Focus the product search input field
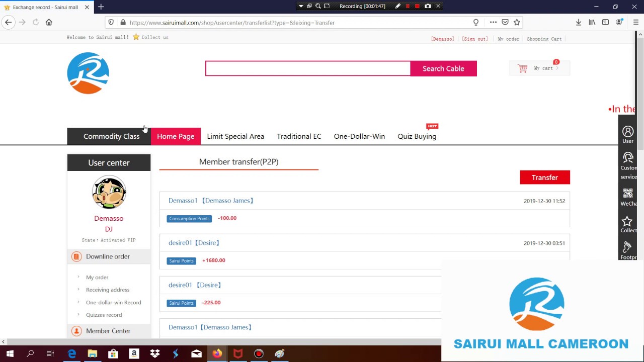 [x=308, y=68]
